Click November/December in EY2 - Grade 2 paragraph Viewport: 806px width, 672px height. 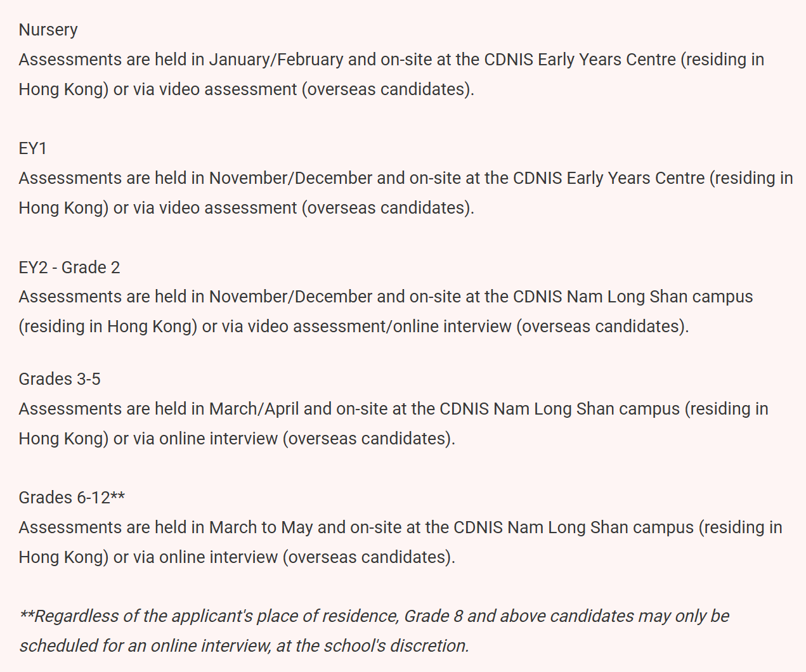click(290, 297)
